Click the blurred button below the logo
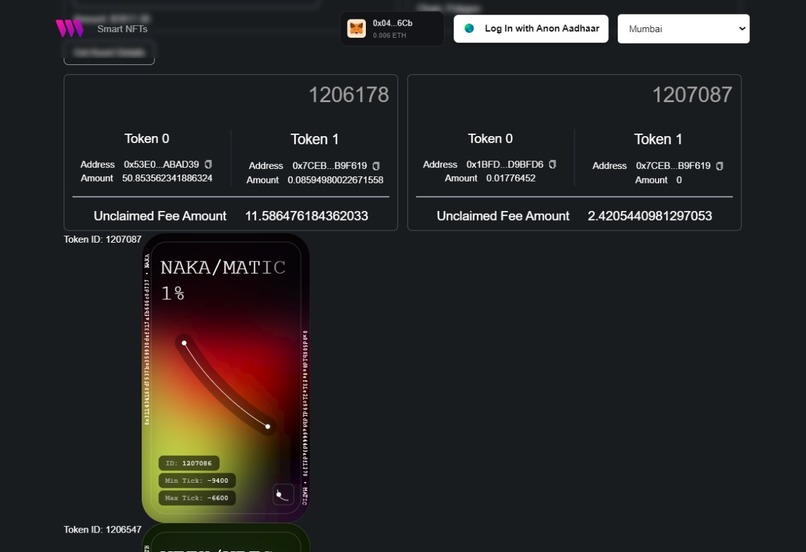This screenshot has width=806, height=552. (x=109, y=52)
